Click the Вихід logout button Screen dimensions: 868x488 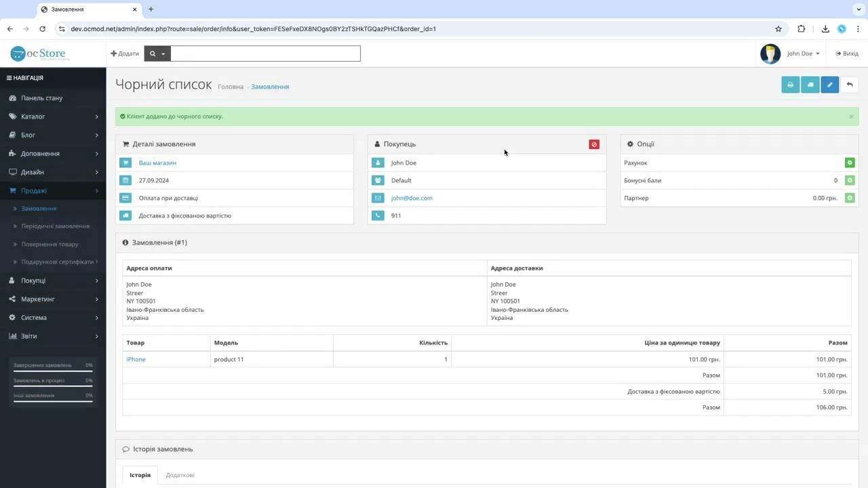[847, 54]
